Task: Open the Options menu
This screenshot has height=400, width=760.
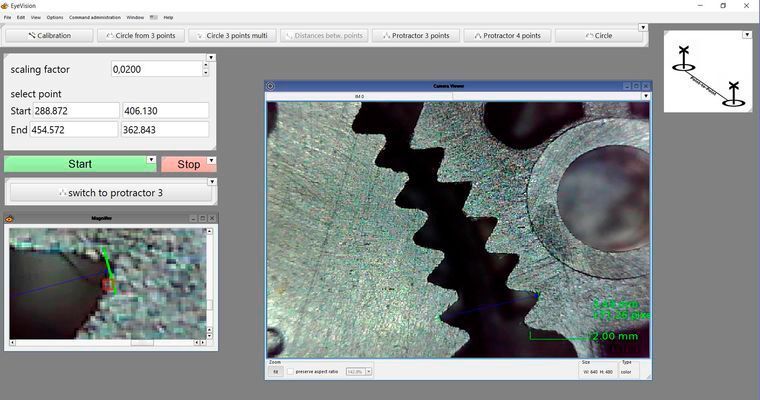Action: coord(55,17)
